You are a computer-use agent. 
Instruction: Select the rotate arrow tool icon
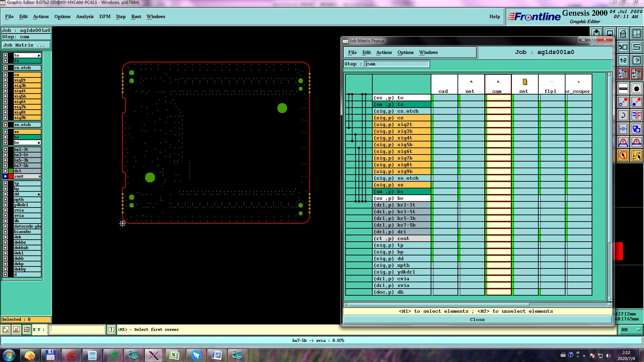(623, 115)
